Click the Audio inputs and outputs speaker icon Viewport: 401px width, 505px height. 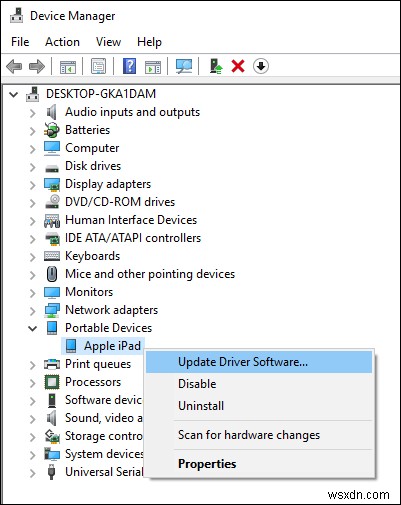(x=51, y=112)
